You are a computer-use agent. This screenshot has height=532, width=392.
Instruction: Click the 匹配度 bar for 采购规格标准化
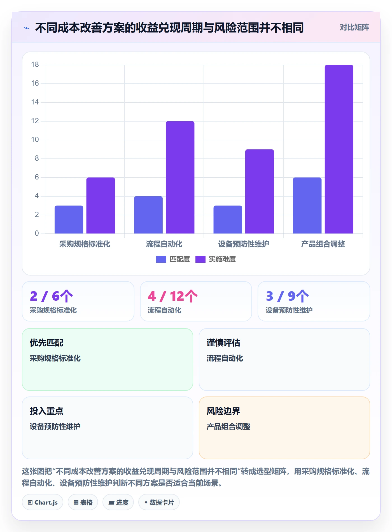[69, 220]
